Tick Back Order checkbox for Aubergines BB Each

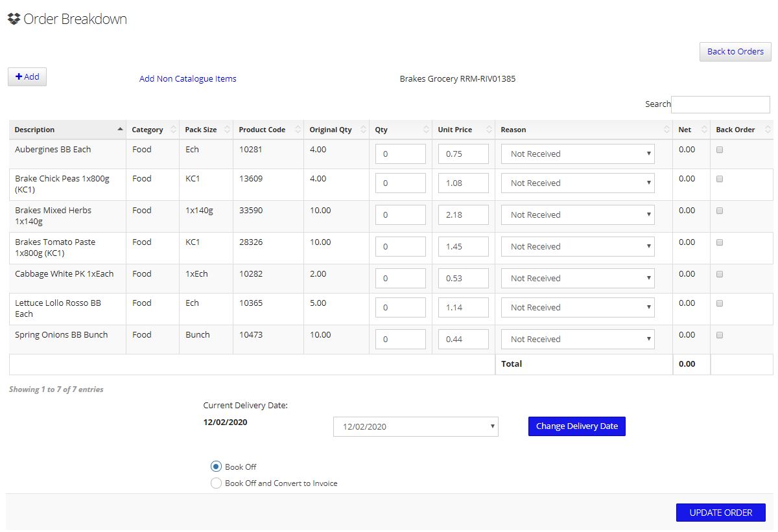(720, 150)
